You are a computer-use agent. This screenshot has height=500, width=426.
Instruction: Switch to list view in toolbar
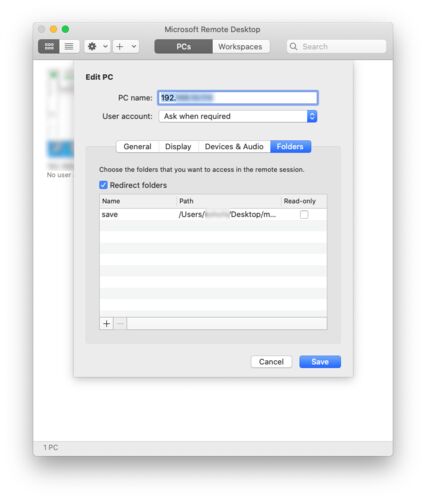click(69, 46)
